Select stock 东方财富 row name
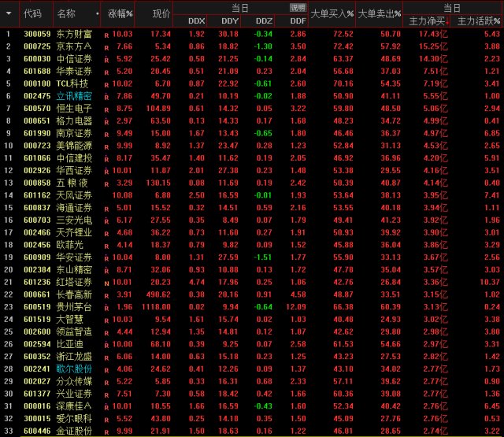The width and height of the screenshot is (504, 437). (x=74, y=34)
